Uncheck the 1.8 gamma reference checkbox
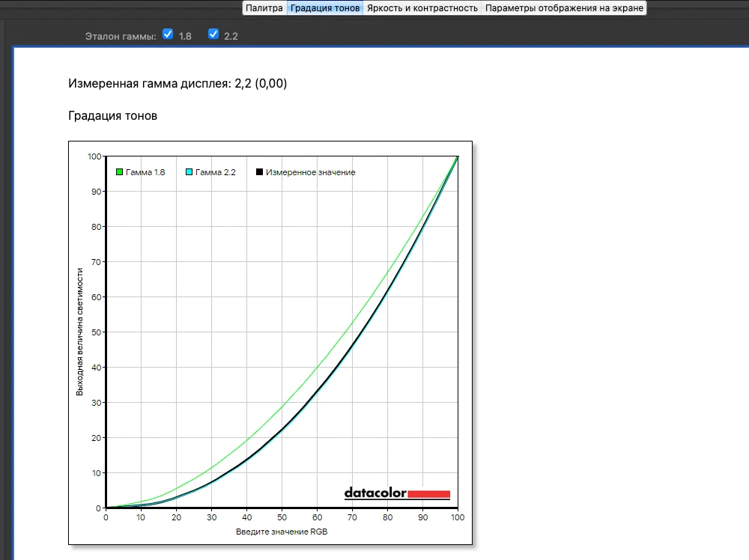 (168, 34)
